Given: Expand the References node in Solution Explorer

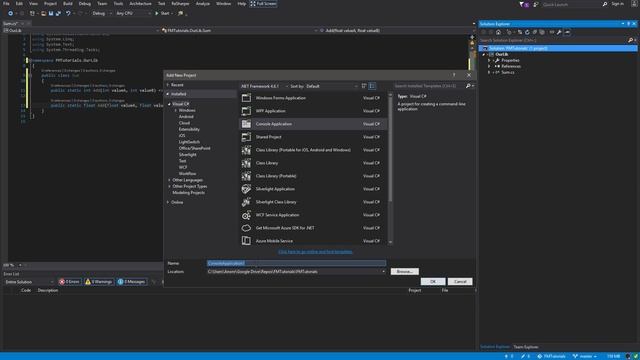Looking at the screenshot, I should pyautogui.click(x=489, y=67).
